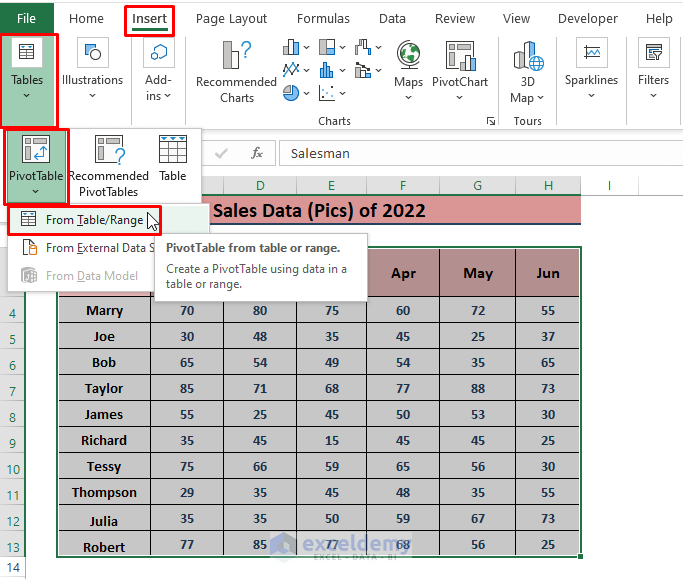This screenshot has height=579, width=683.
Task: Expand the PivotChart dropdown arrow
Action: pos(460,98)
